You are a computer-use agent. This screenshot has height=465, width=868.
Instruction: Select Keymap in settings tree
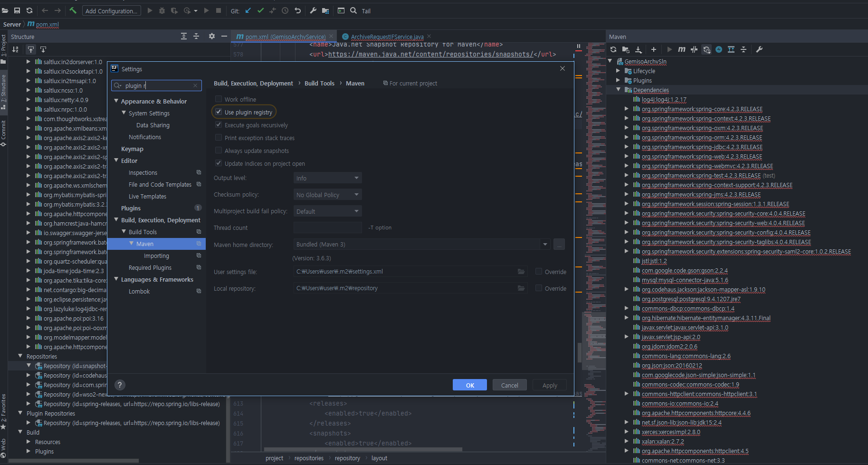(132, 149)
